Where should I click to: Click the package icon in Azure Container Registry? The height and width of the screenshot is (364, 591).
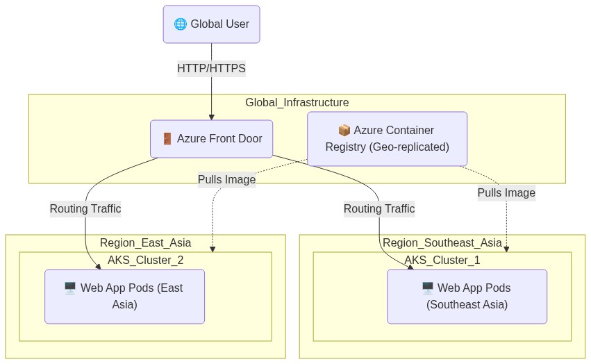[344, 131]
